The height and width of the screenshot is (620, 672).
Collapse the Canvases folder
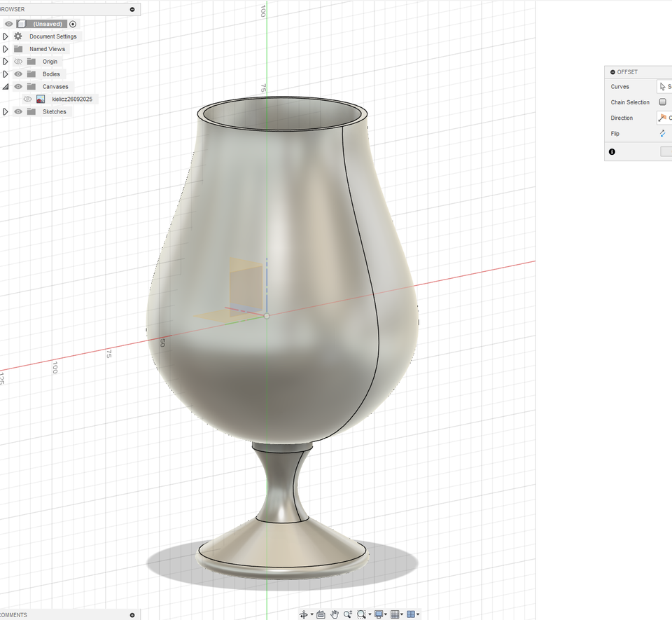pos(6,87)
